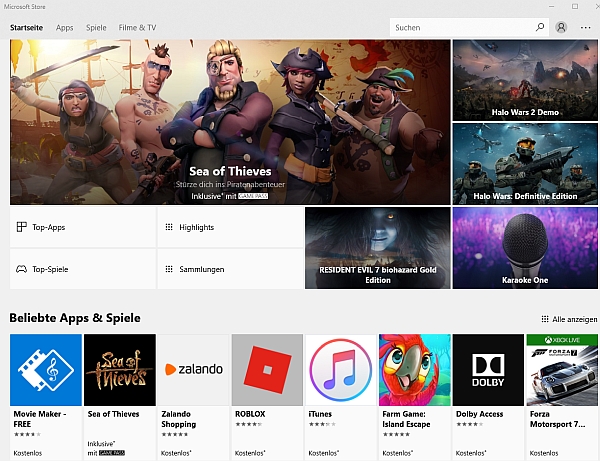Open the ROBLOX app icon
The width and height of the screenshot is (600, 461).
[x=267, y=370]
